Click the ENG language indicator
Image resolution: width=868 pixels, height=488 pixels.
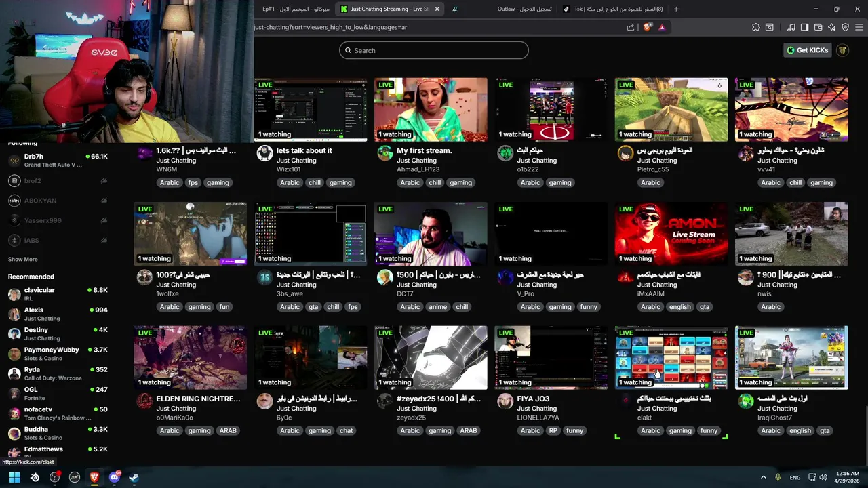pos(795,478)
